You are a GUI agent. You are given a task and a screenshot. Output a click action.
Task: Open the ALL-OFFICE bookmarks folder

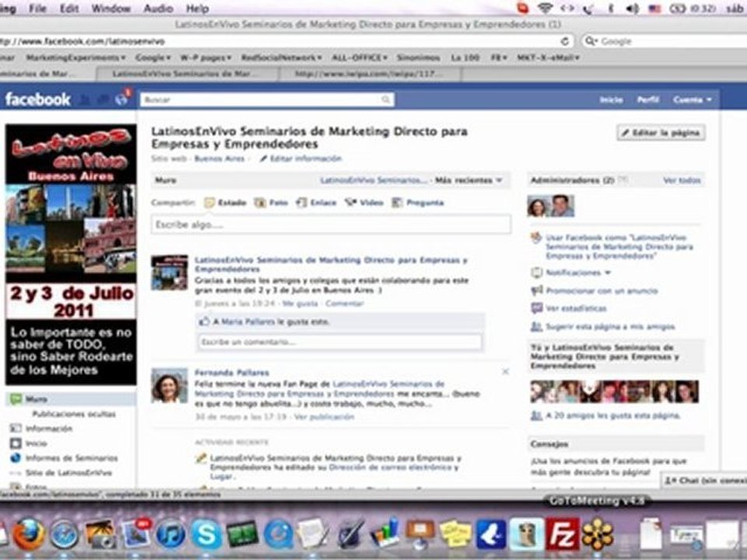pyautogui.click(x=359, y=58)
